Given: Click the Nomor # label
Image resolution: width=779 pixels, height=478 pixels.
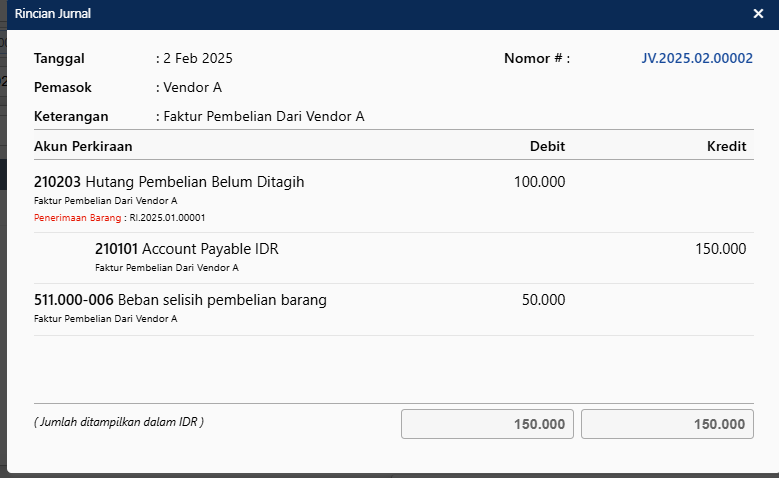Looking at the screenshot, I should (536, 58).
